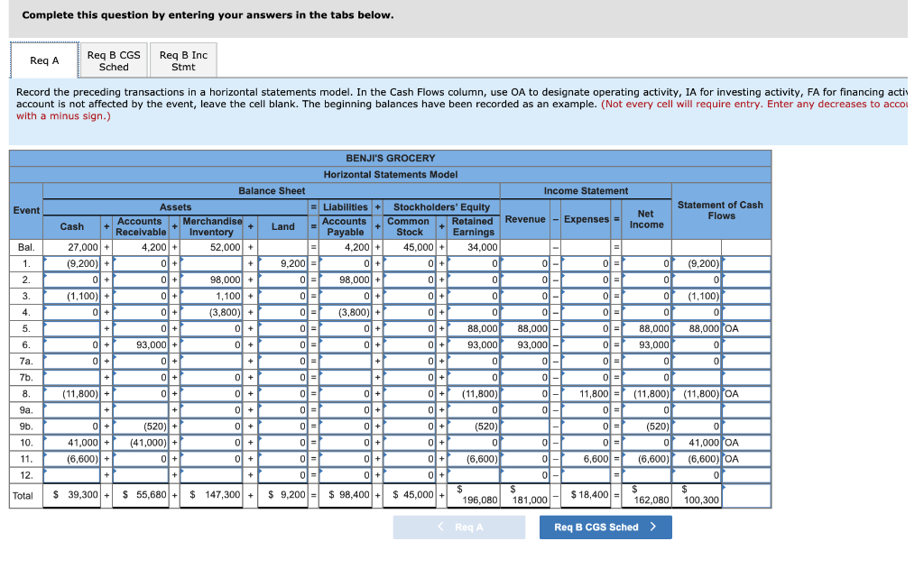The height and width of the screenshot is (587, 924).
Task: Select the Net Income cell for event 11
Action: [645, 458]
